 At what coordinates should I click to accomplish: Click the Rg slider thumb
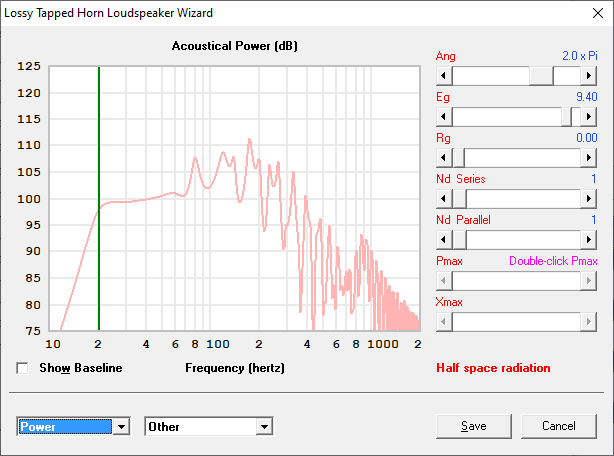click(459, 158)
